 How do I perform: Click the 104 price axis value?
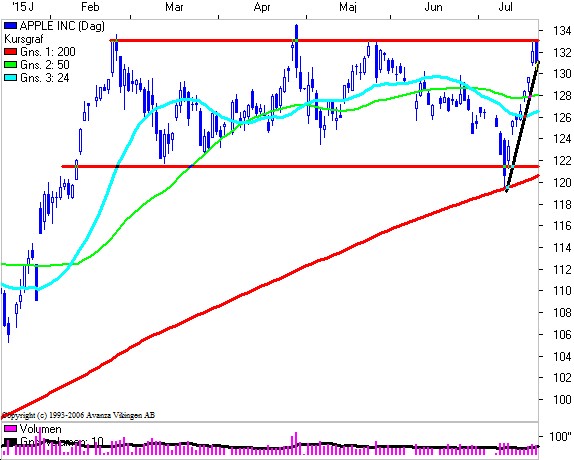(562, 356)
